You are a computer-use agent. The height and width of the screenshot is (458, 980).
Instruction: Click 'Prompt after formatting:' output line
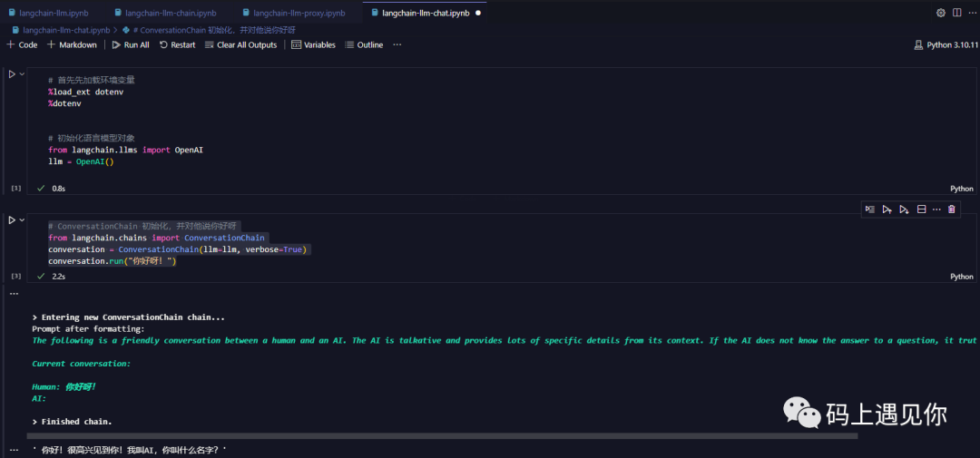88,328
